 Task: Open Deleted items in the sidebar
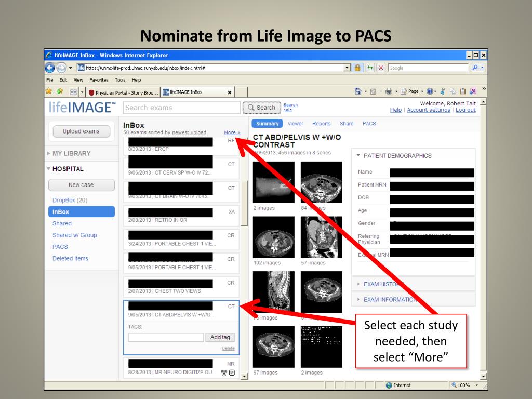click(x=70, y=258)
